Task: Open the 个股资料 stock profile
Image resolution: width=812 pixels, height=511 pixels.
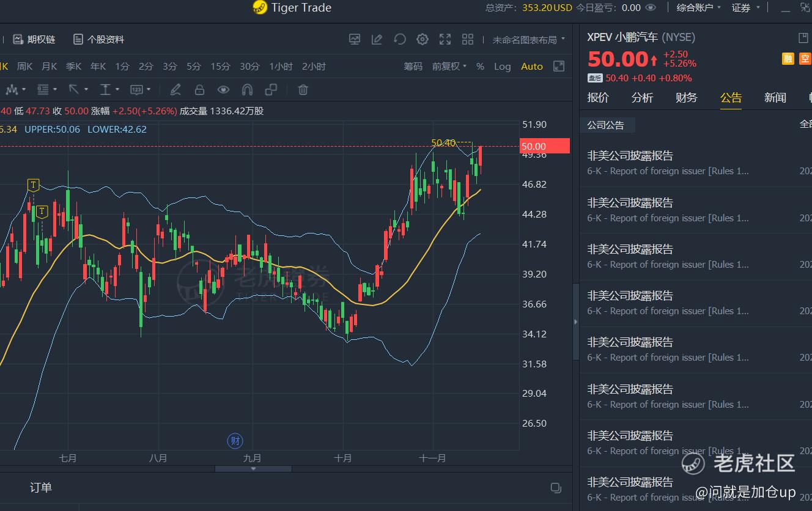Action: [98, 39]
